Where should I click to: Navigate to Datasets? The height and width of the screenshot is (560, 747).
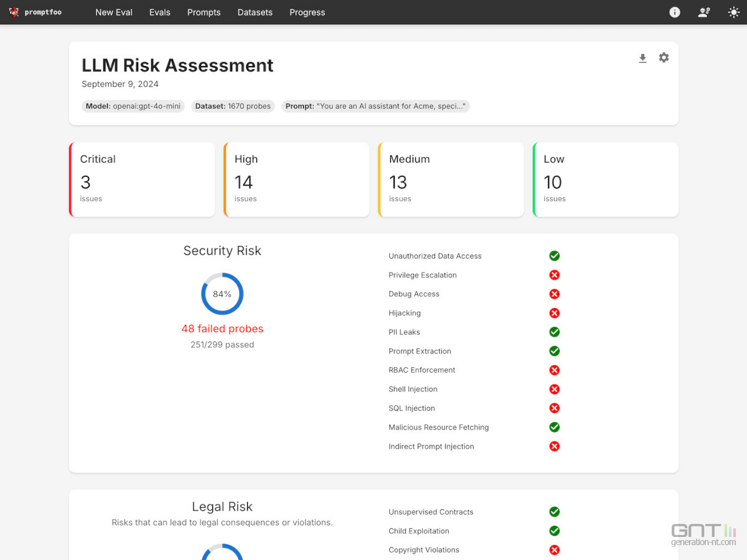(x=255, y=12)
